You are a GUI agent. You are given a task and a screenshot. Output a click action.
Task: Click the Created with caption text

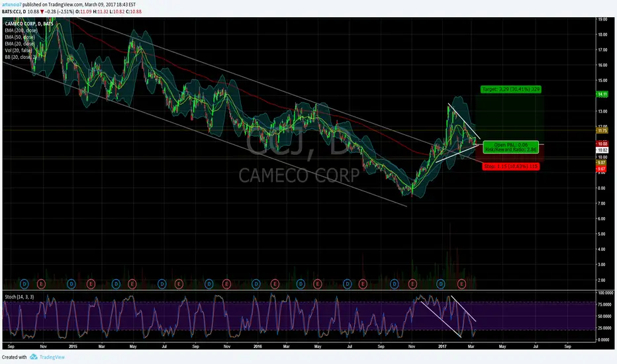[14, 357]
